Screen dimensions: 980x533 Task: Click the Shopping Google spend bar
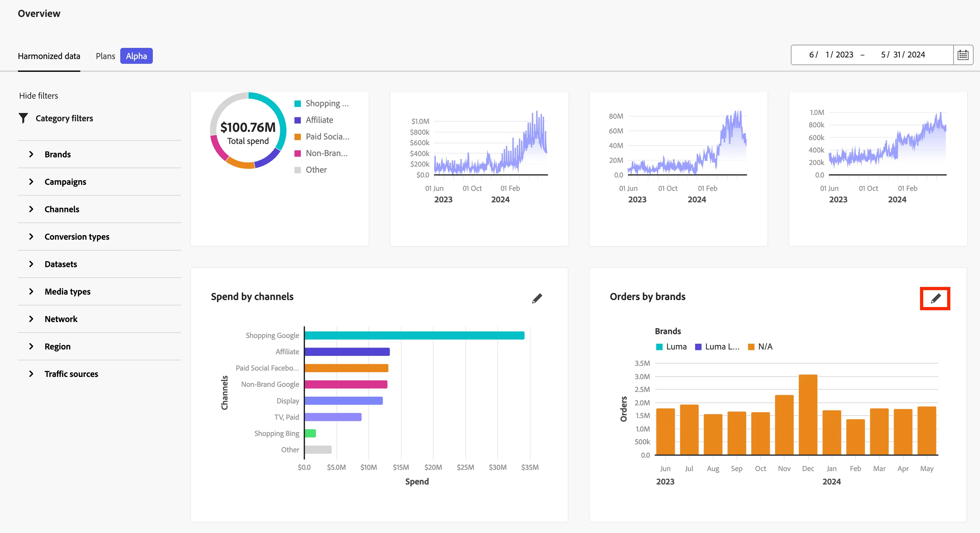click(x=414, y=335)
